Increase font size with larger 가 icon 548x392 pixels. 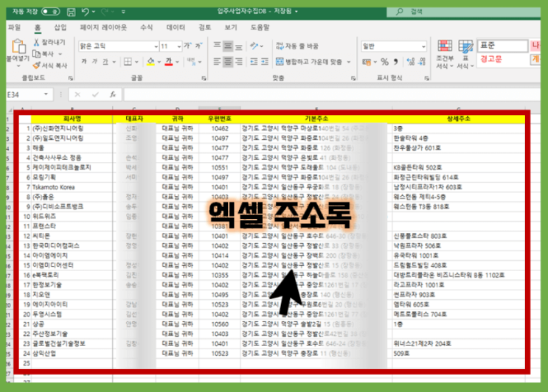(x=187, y=46)
